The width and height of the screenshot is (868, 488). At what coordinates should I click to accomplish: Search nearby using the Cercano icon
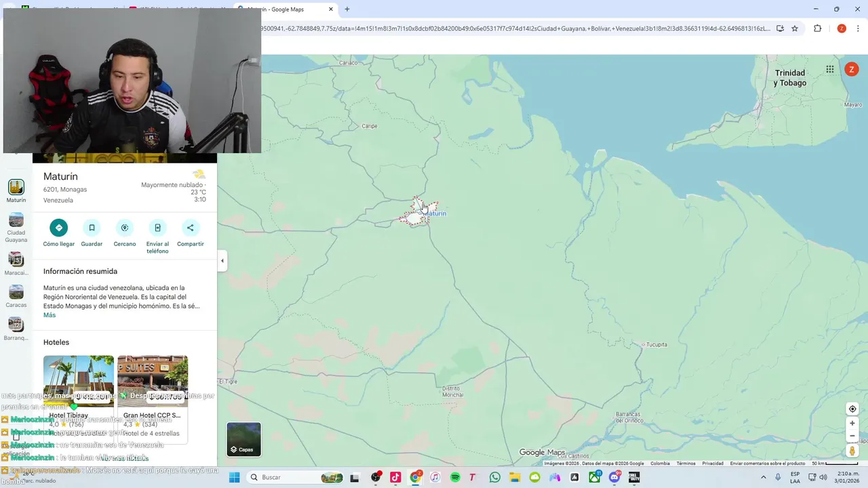click(x=125, y=228)
